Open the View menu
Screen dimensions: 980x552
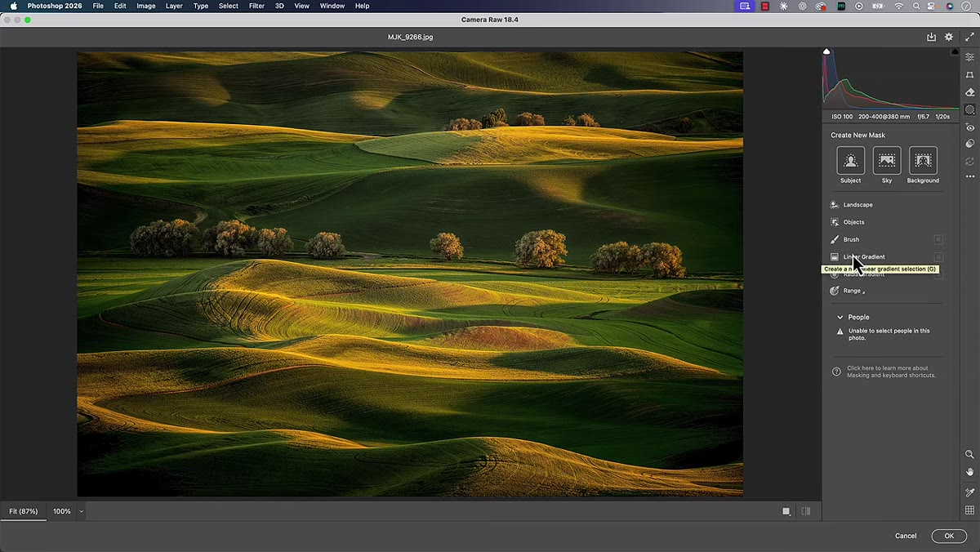click(301, 6)
